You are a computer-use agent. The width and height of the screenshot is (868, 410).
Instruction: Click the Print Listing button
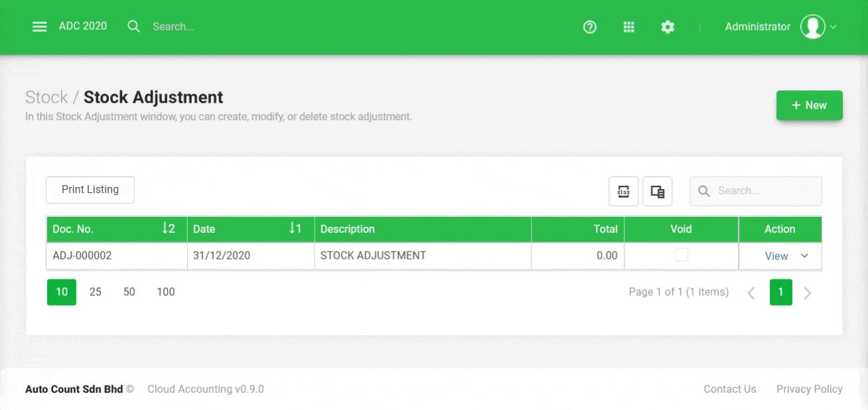click(90, 190)
